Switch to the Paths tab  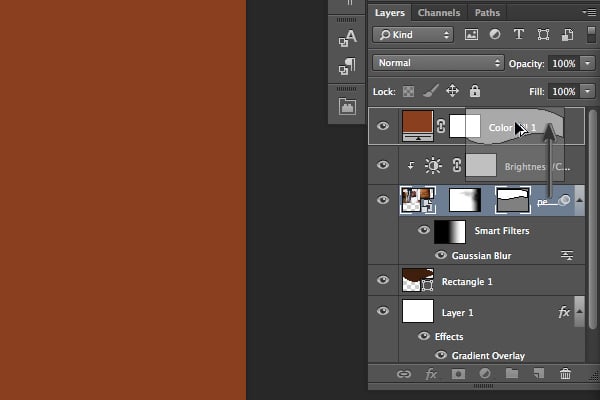point(487,13)
